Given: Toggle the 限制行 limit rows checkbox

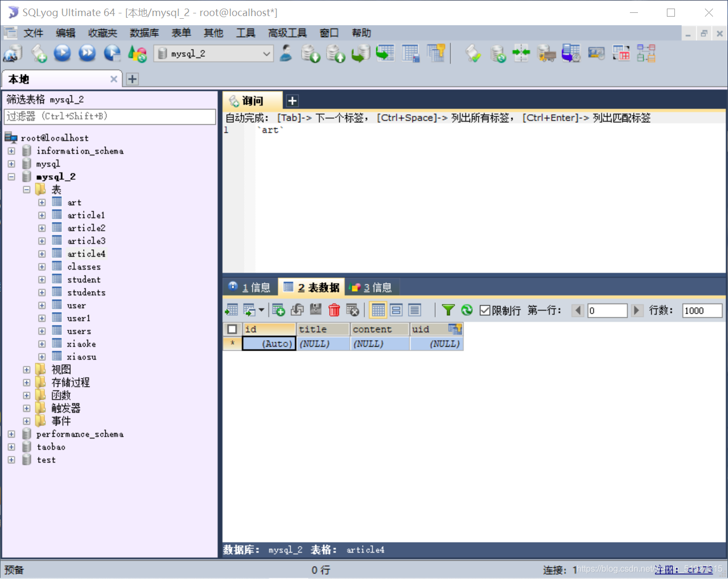Looking at the screenshot, I should pos(485,310).
